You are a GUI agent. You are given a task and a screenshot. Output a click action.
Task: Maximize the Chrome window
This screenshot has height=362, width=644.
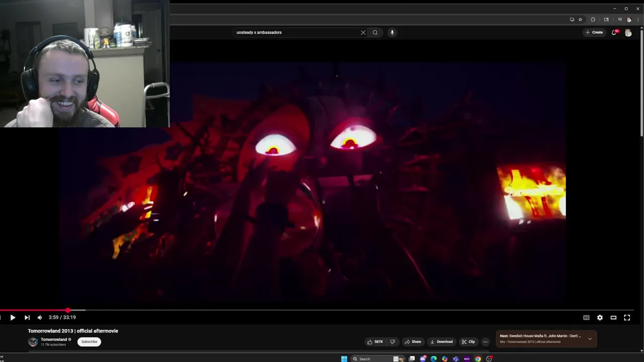626,9
